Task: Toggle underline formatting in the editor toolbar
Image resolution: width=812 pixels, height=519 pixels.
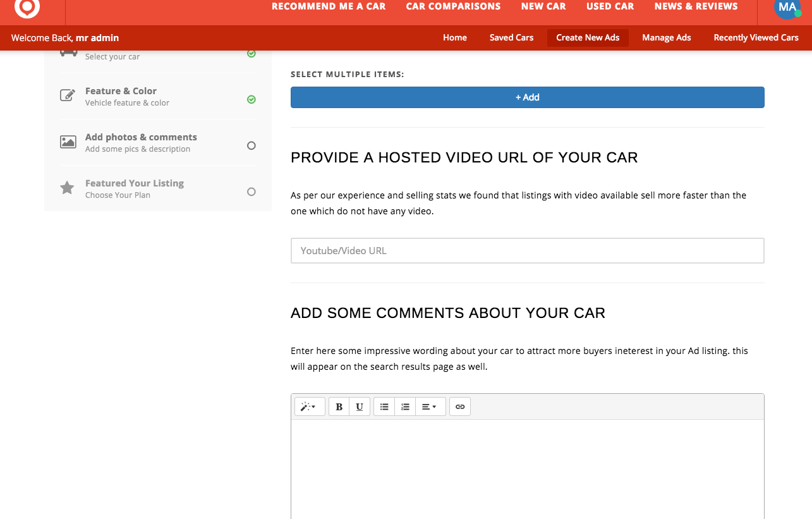Action: click(360, 406)
